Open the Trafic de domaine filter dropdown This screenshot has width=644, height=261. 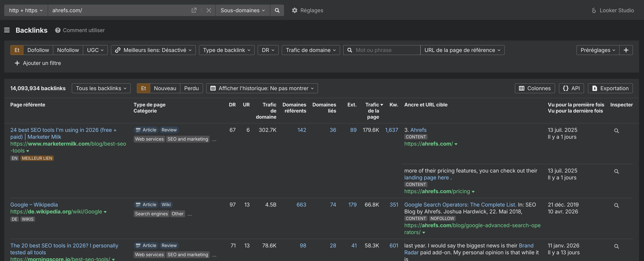pos(311,50)
